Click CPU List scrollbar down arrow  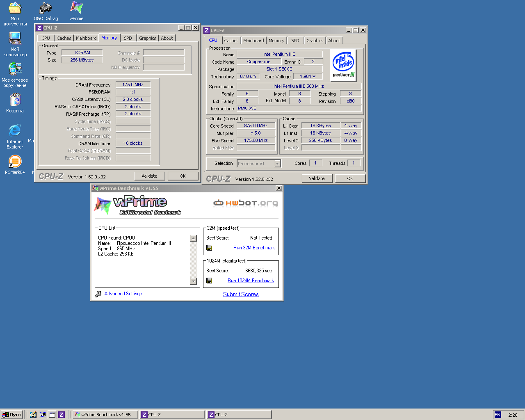point(194,281)
